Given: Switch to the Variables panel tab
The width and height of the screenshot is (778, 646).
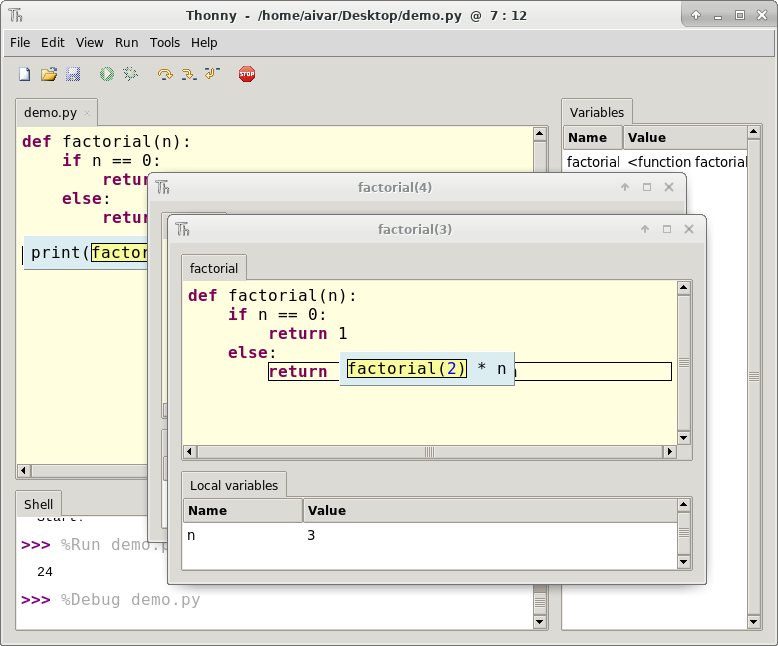Looking at the screenshot, I should [x=596, y=112].
